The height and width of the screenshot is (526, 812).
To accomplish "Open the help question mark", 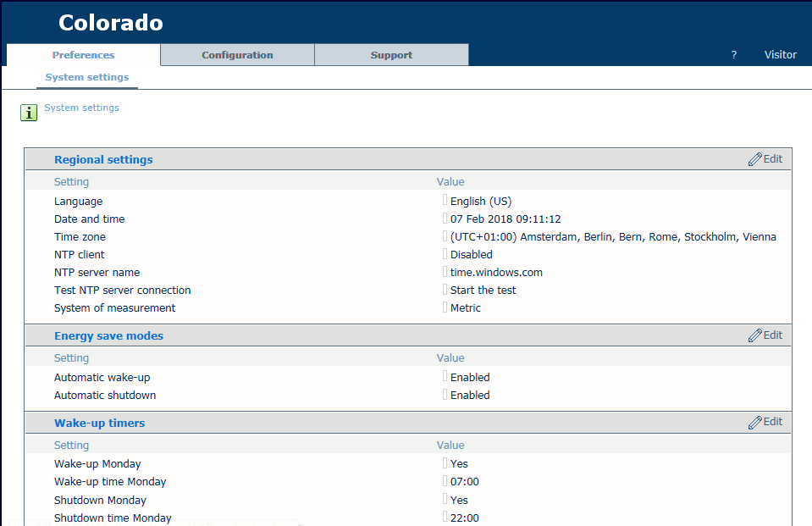I will (734, 55).
